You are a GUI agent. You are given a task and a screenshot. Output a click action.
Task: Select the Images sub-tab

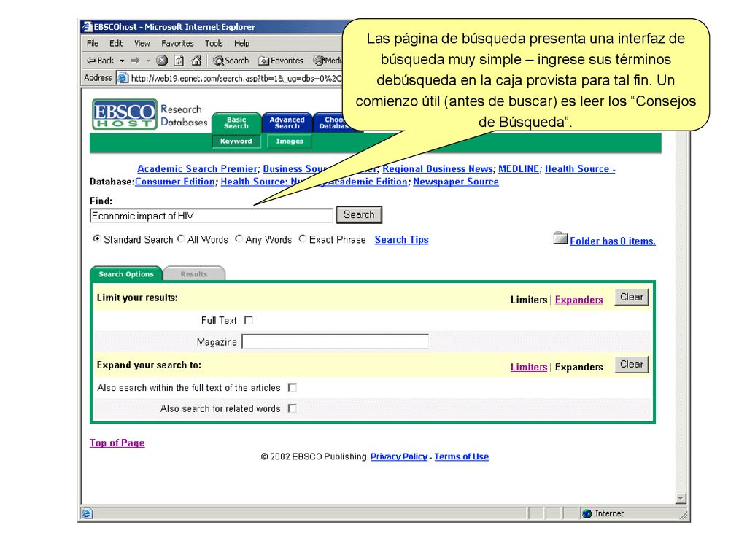[289, 141]
